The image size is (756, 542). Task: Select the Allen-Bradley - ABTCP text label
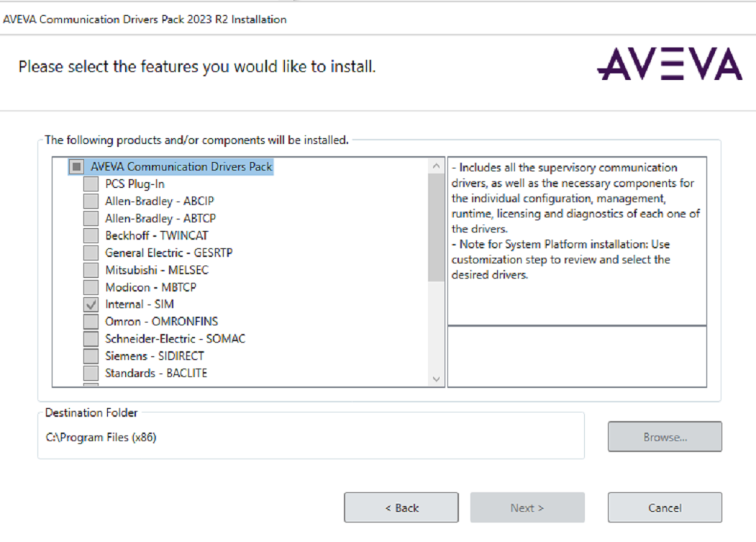(x=160, y=218)
